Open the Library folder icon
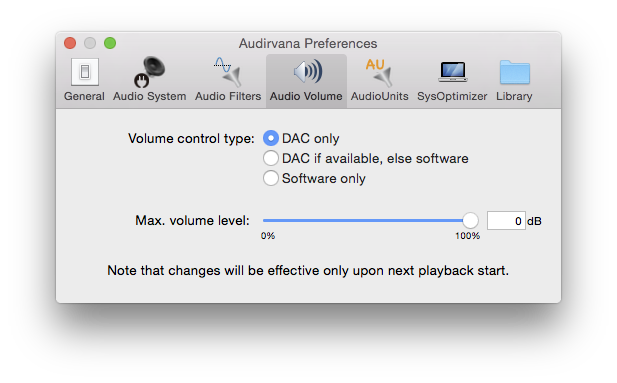This screenshot has width=617, height=383. 515,72
